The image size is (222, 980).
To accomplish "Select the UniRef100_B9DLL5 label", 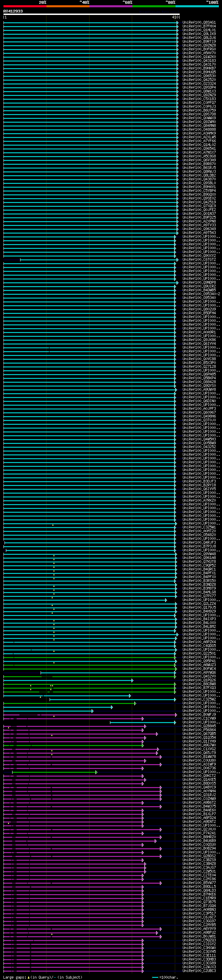I will pyautogui.click(x=199, y=886).
